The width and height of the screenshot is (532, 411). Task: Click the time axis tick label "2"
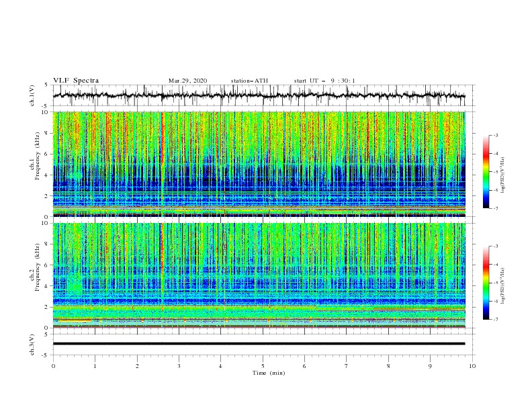coord(137,366)
